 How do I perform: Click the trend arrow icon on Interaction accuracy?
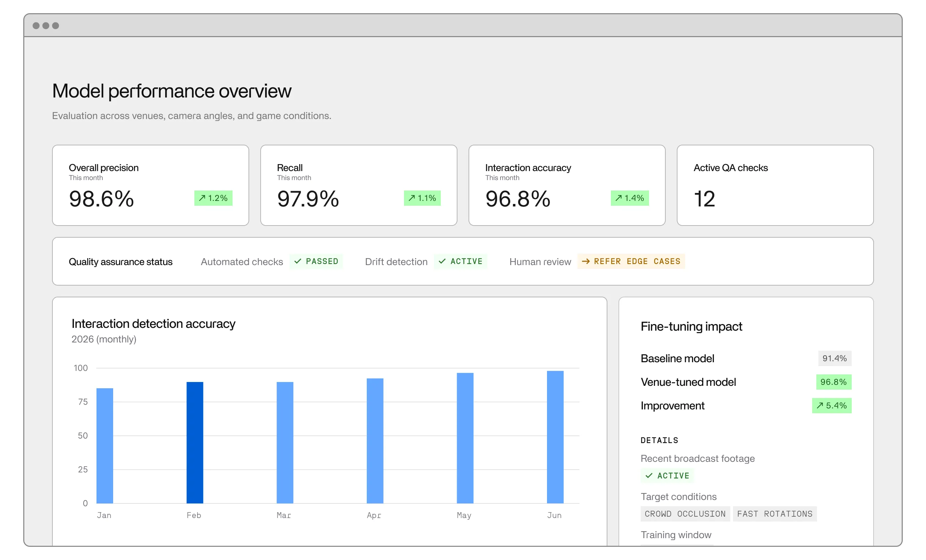(x=618, y=198)
